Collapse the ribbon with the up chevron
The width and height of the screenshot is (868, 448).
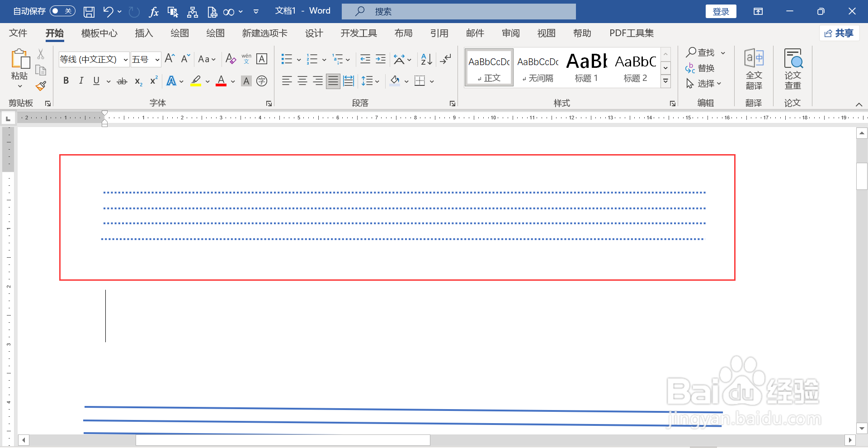point(859,104)
